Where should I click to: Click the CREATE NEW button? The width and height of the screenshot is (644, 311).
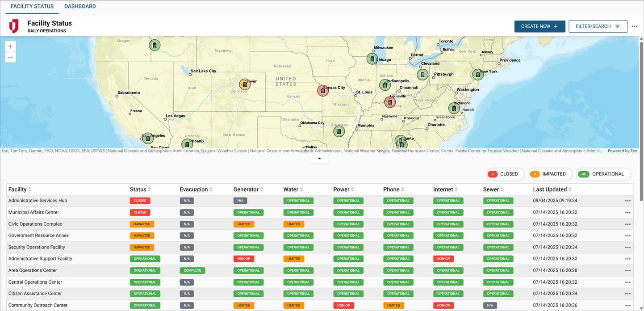click(539, 26)
